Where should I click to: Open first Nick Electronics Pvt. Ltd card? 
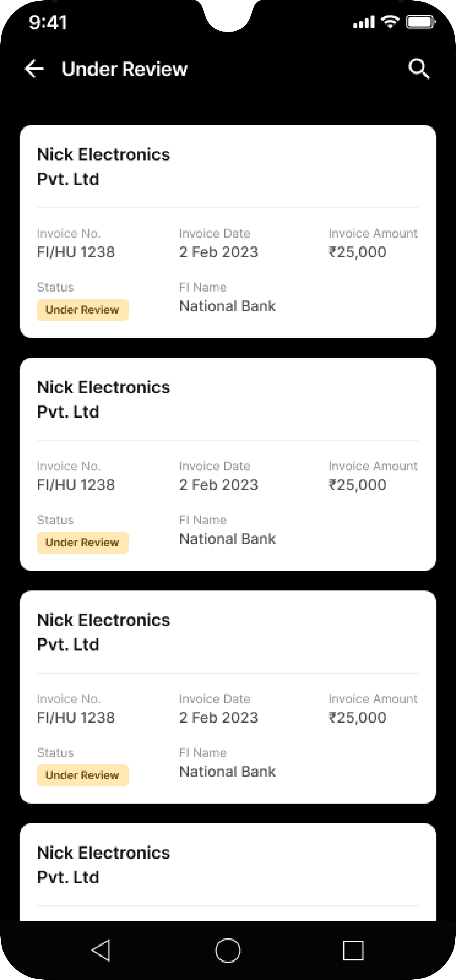click(x=104, y=167)
